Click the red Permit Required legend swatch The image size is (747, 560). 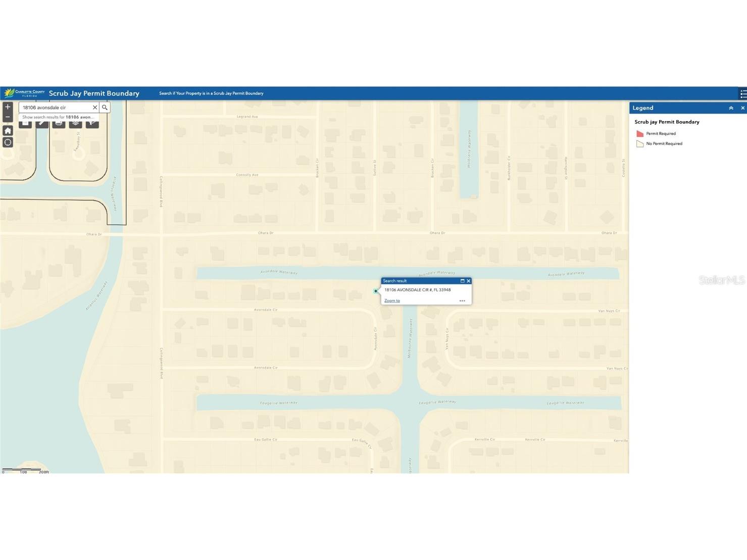tap(639, 133)
